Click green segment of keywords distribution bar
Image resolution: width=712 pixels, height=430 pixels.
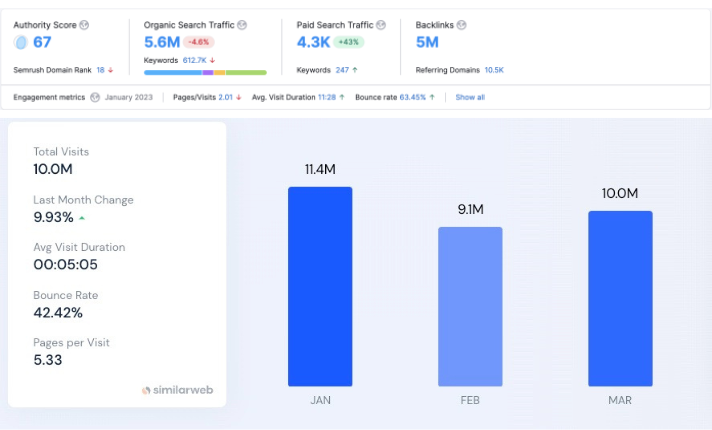point(246,73)
